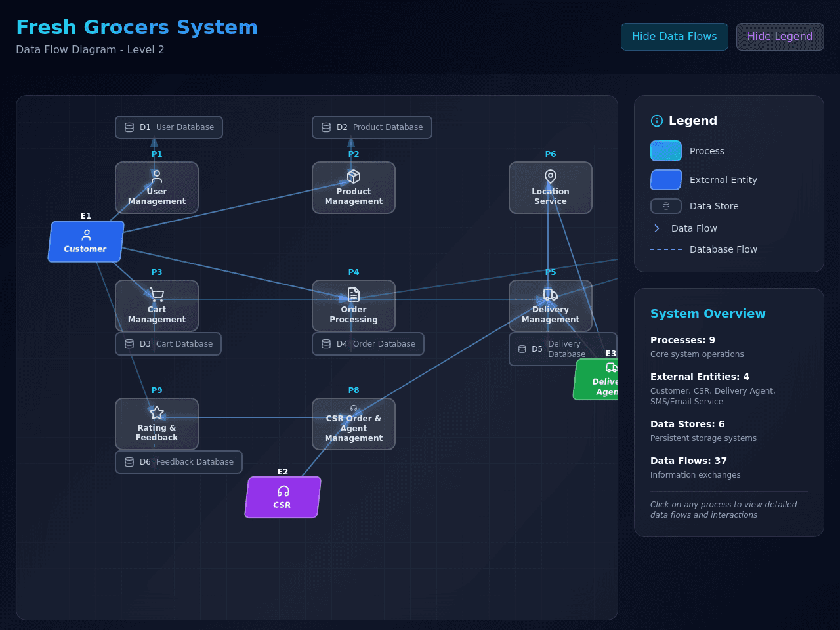Click the D5 Delivery Database cylinder icon

click(522, 349)
